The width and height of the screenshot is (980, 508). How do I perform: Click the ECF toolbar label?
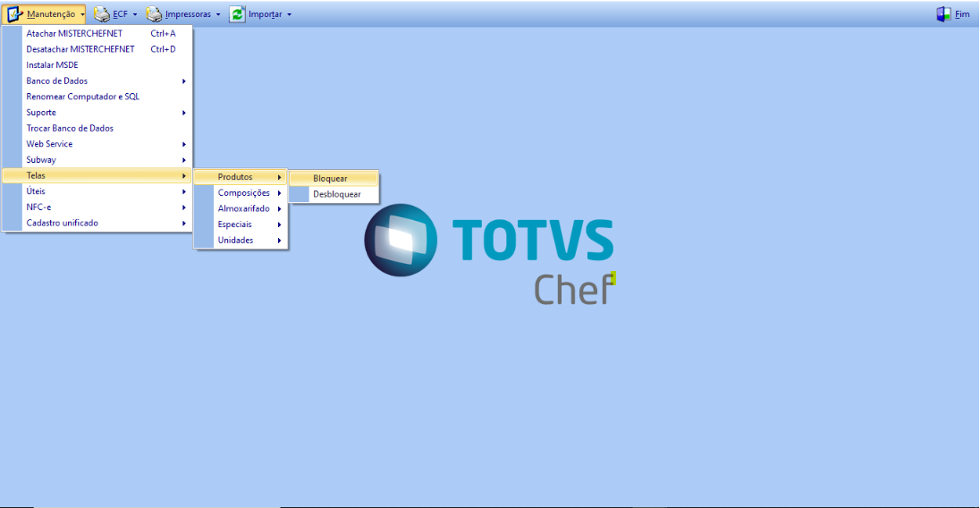pos(120,14)
